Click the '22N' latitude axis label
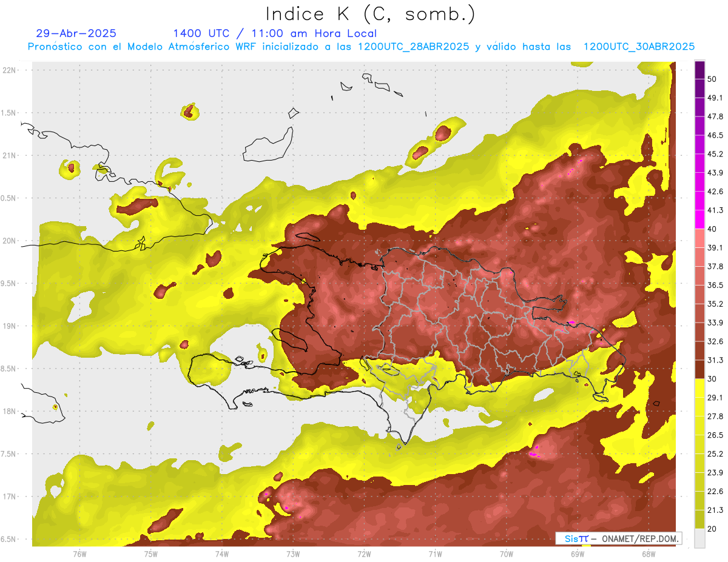The height and width of the screenshot is (562, 728). [9, 70]
